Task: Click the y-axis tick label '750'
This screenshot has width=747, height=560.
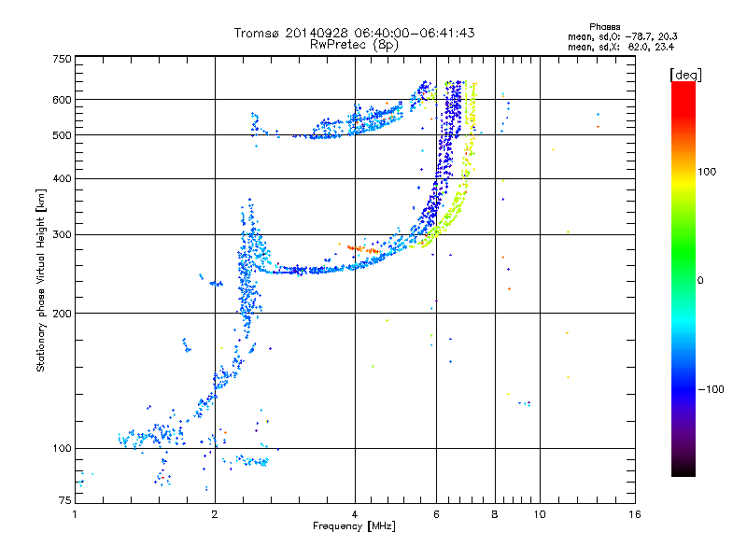Action: tap(62, 59)
